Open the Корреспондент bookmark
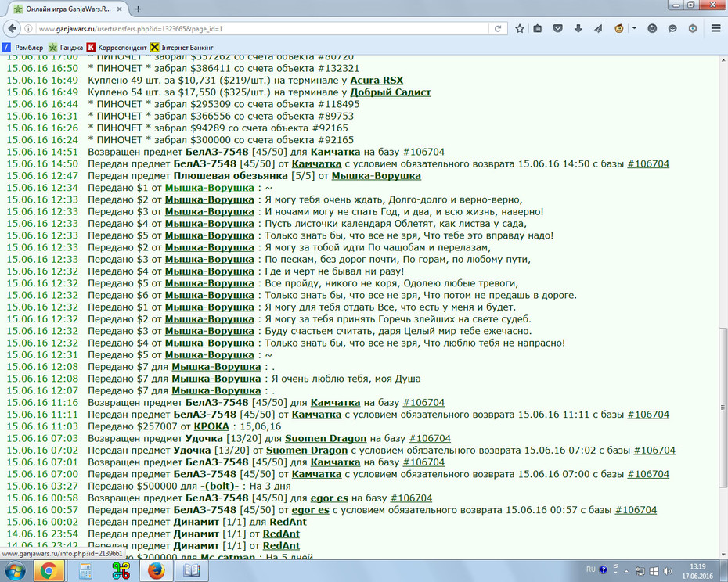The height and width of the screenshot is (582, 728). click(117, 48)
